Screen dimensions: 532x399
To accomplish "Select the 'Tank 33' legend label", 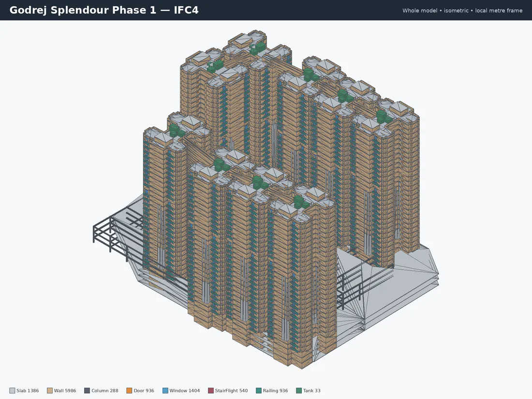I will (x=312, y=390).
